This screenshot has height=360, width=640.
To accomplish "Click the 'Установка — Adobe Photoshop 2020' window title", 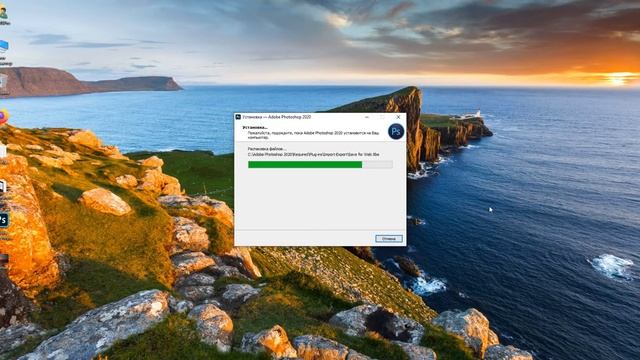I will [x=277, y=117].
